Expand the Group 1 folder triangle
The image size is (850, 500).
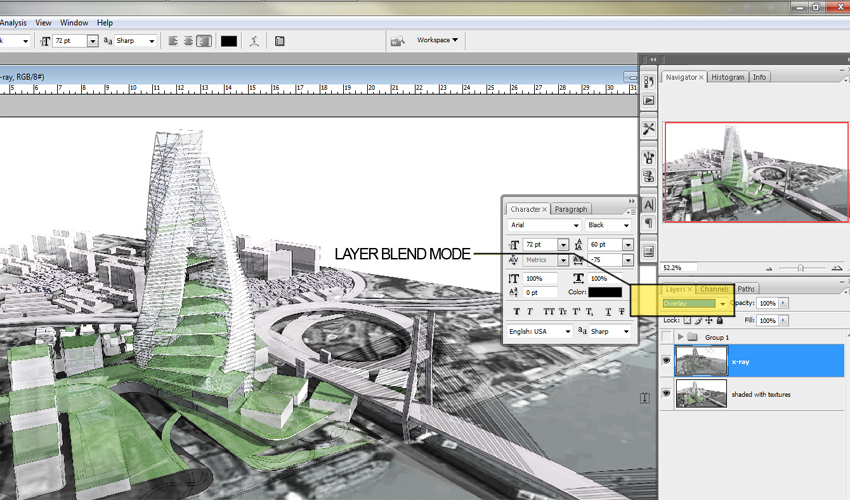coord(680,337)
